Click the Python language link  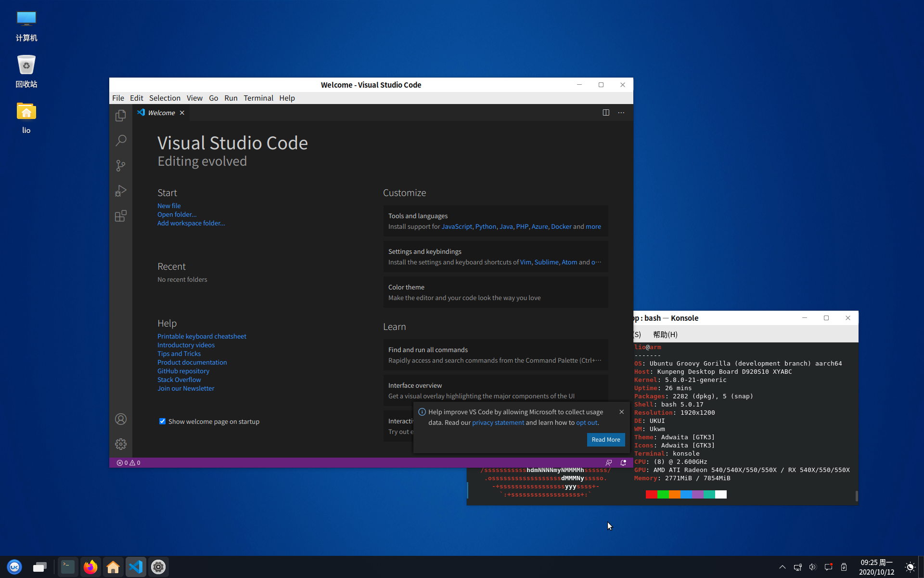coord(486,226)
